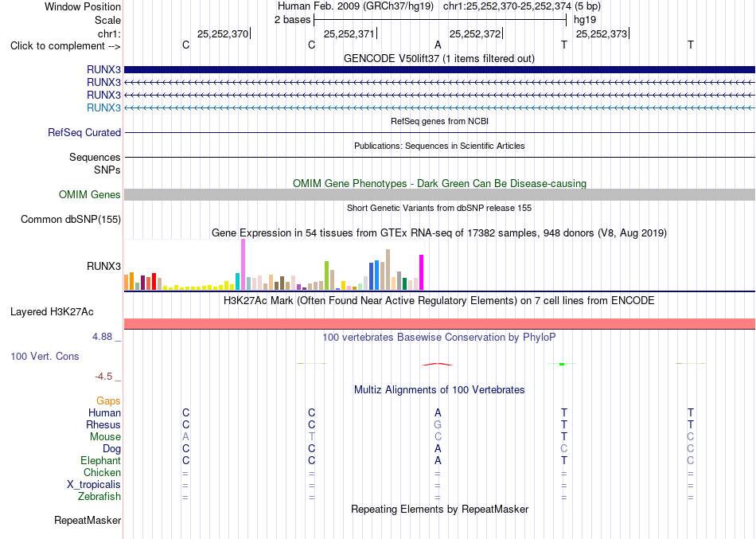Click the '100 Vert. Cons' label

pyautogui.click(x=45, y=356)
